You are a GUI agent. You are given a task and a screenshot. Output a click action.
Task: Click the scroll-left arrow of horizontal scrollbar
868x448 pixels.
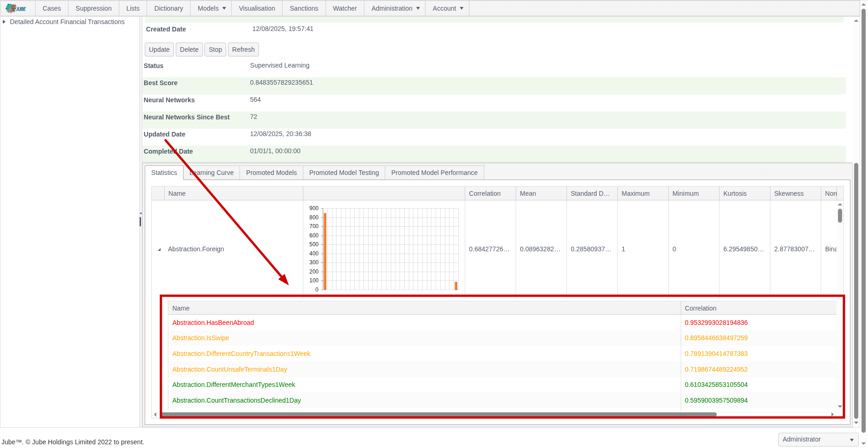pyautogui.click(x=155, y=414)
